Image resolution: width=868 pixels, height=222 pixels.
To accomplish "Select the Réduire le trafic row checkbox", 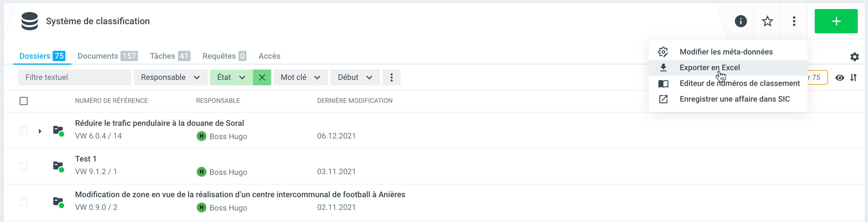I will pos(24,130).
